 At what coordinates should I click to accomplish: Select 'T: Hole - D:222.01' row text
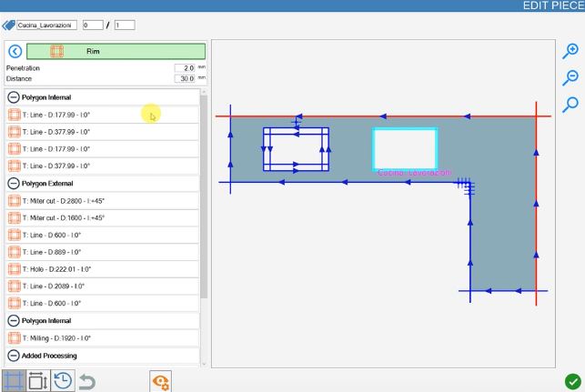pos(56,269)
